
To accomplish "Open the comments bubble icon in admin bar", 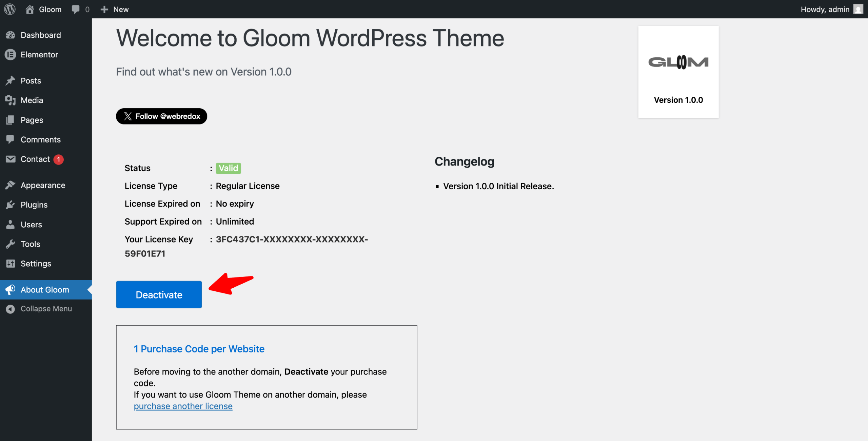I will (x=76, y=9).
